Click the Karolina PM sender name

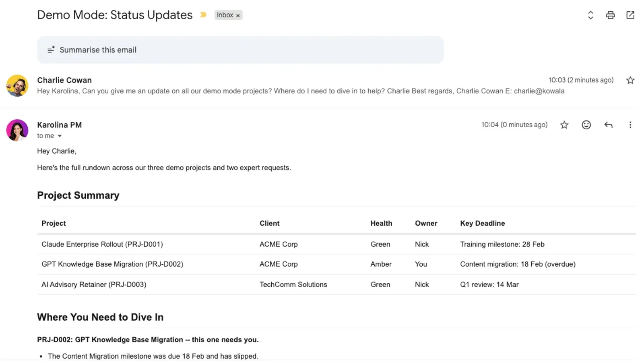[x=59, y=125]
